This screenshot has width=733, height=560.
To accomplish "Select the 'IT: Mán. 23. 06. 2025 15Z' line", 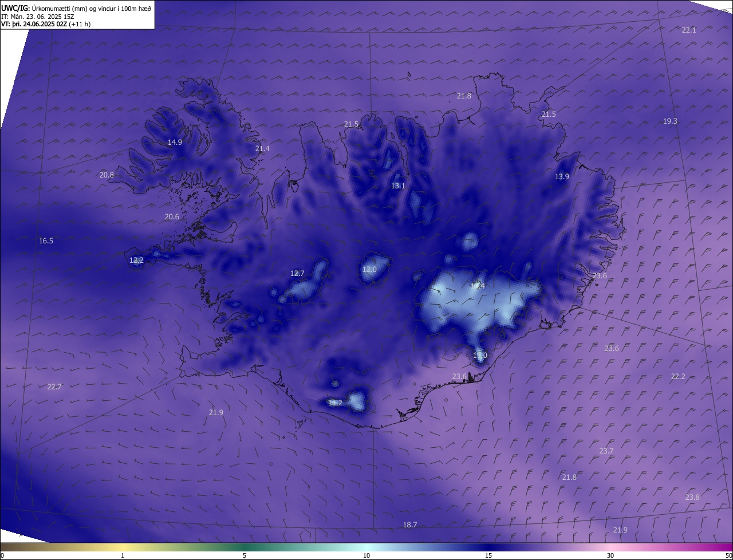I will click(37, 17).
